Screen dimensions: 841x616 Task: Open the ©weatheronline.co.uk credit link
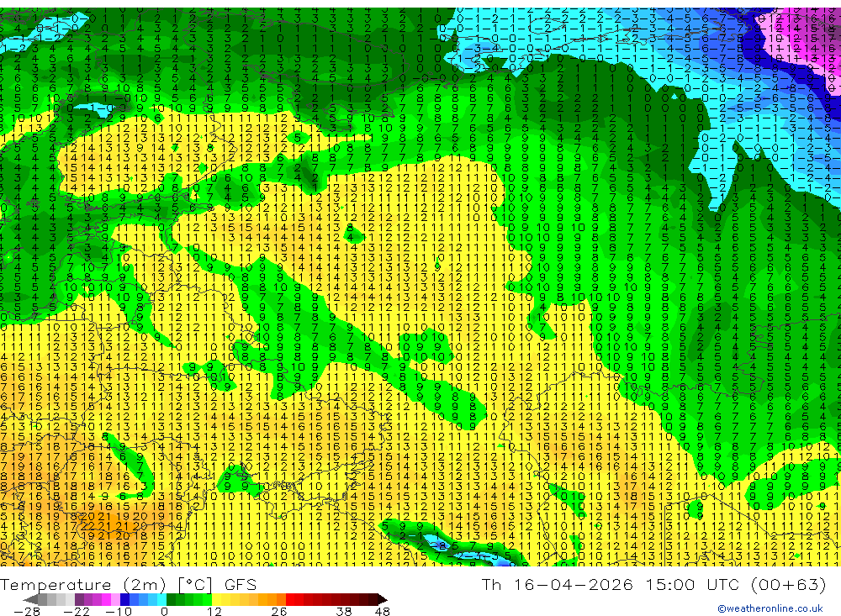(770, 608)
